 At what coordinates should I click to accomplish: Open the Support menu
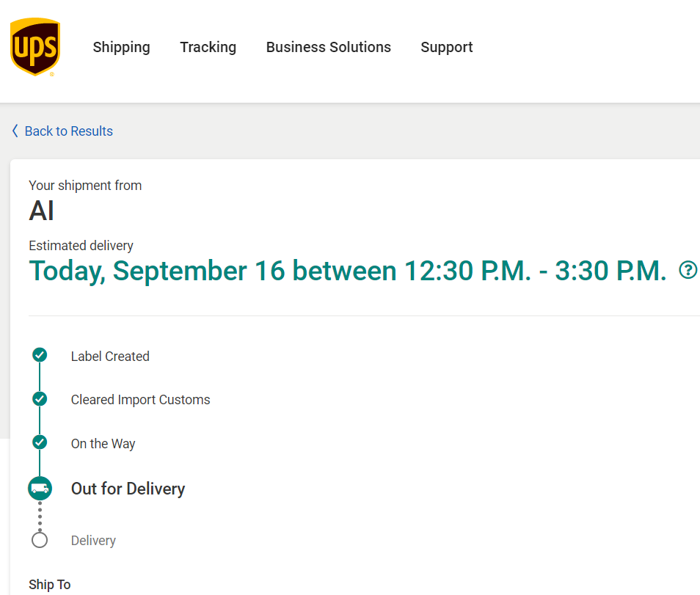point(446,47)
